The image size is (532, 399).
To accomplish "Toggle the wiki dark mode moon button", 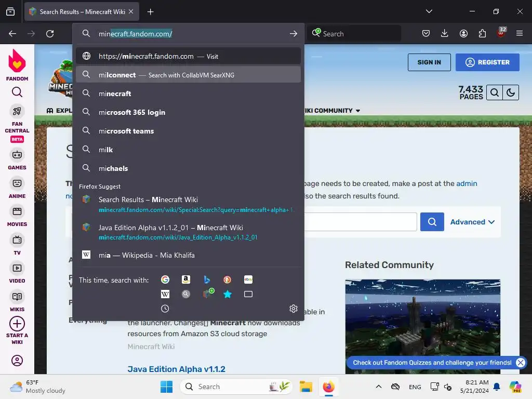I will coord(511,92).
